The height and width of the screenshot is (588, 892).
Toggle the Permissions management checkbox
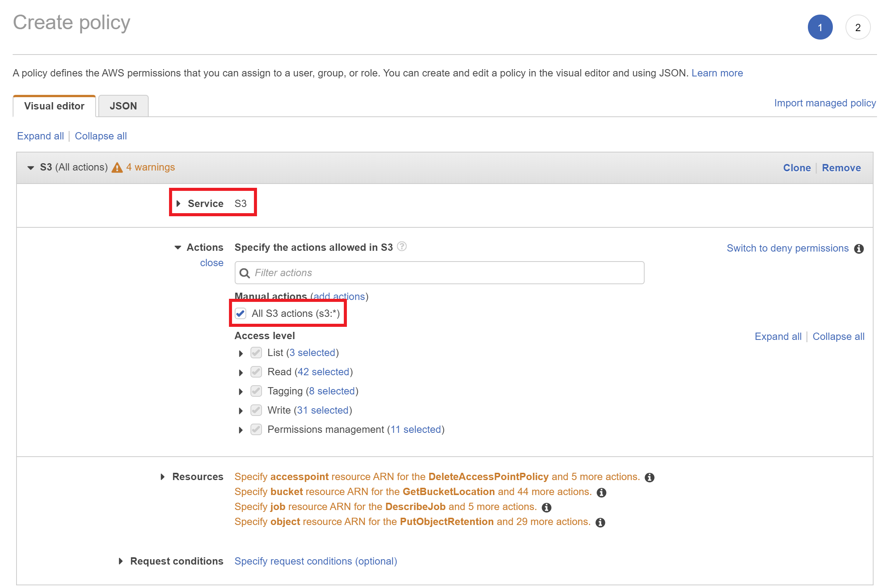[256, 429]
